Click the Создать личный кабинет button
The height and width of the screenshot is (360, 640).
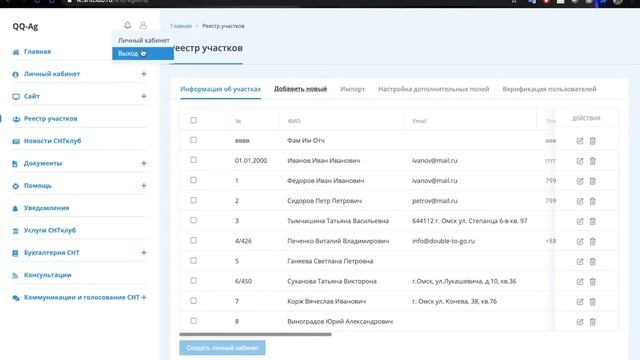[222, 348]
